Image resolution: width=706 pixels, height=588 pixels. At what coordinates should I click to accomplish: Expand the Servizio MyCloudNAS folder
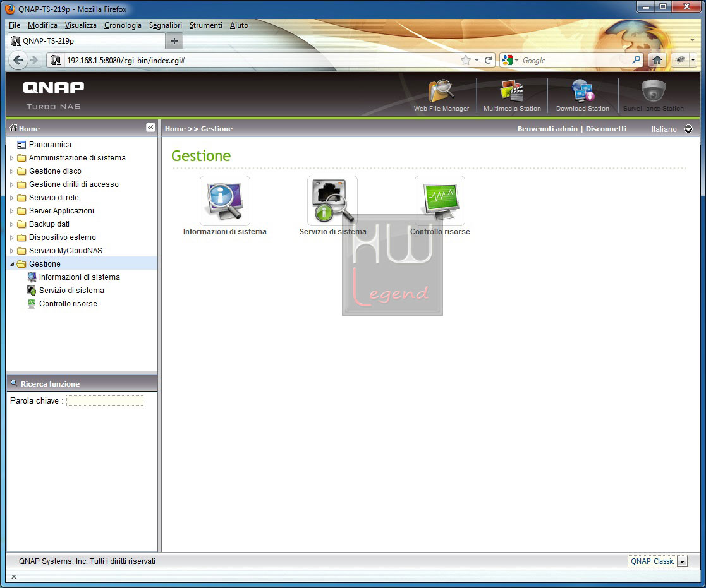pyautogui.click(x=12, y=251)
